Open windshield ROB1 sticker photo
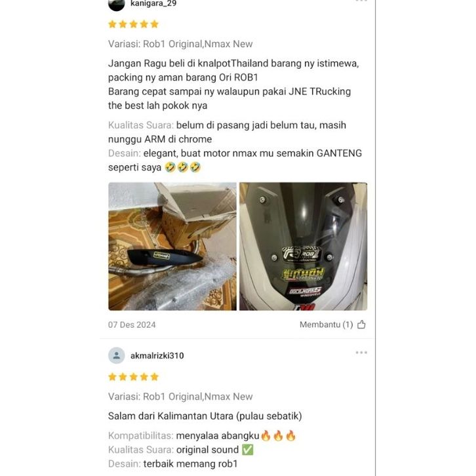Viewport: 476px width, 476px height. (304, 247)
